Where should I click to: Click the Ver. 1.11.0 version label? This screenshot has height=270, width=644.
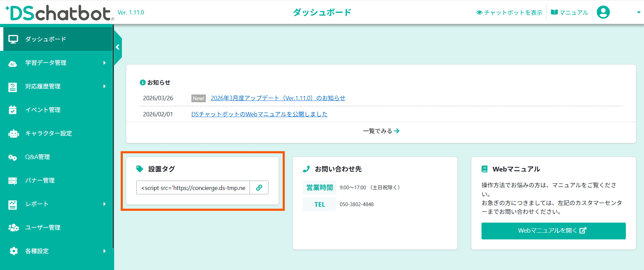131,12
